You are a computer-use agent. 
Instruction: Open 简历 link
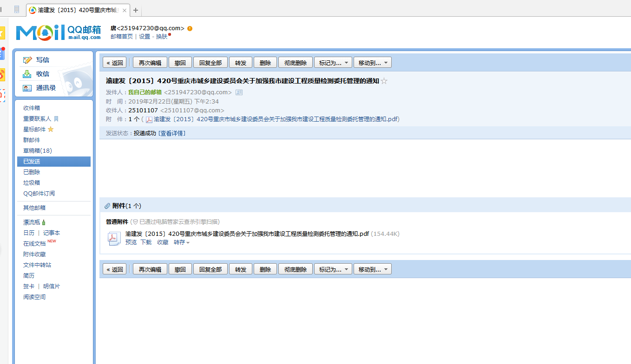coord(29,276)
